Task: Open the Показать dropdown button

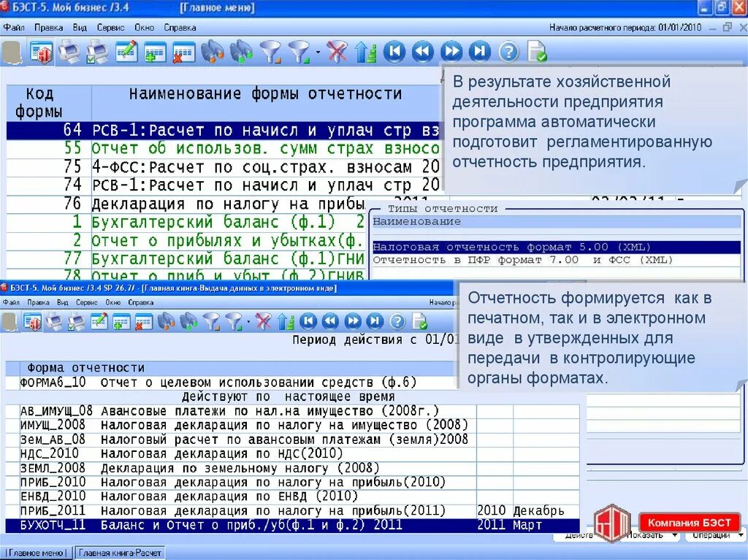Action: (x=652, y=535)
